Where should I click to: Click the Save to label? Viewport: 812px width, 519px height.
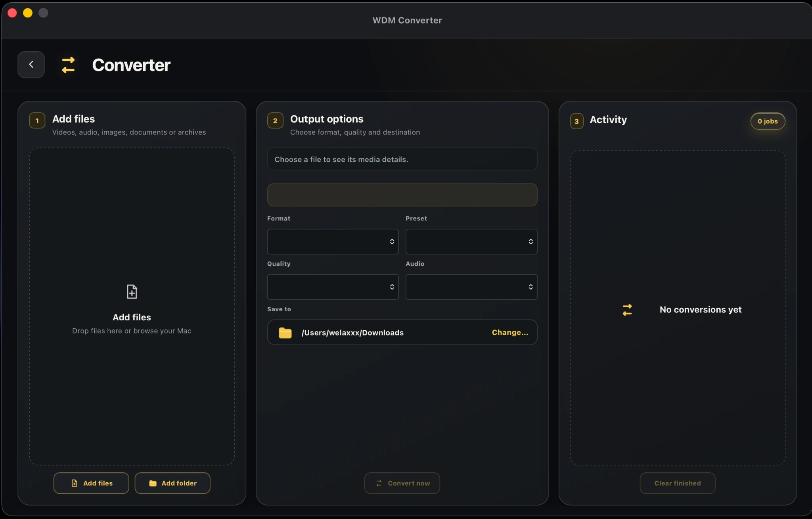(x=279, y=309)
